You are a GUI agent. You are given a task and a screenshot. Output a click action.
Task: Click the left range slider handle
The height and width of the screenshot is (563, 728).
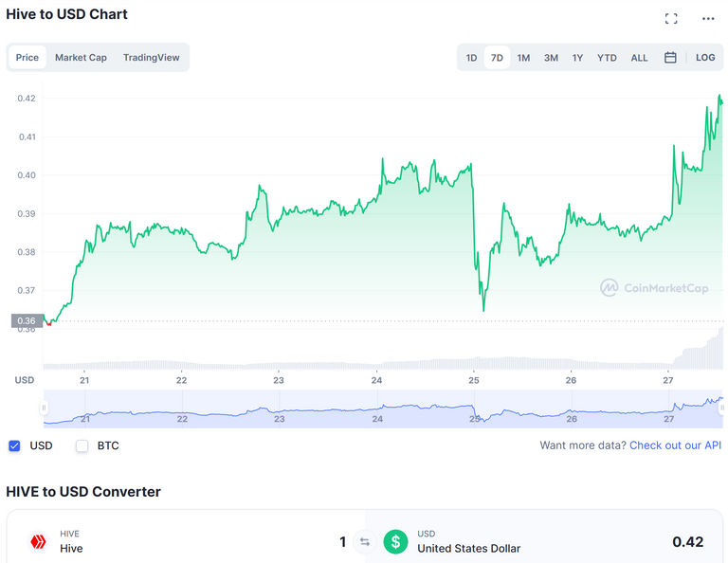coord(44,408)
